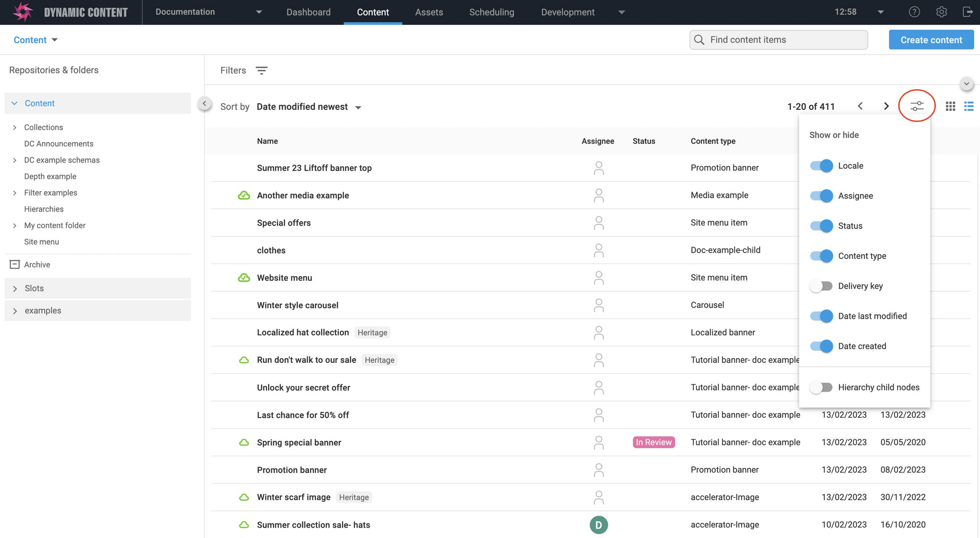Select the Content tab

[x=373, y=12]
